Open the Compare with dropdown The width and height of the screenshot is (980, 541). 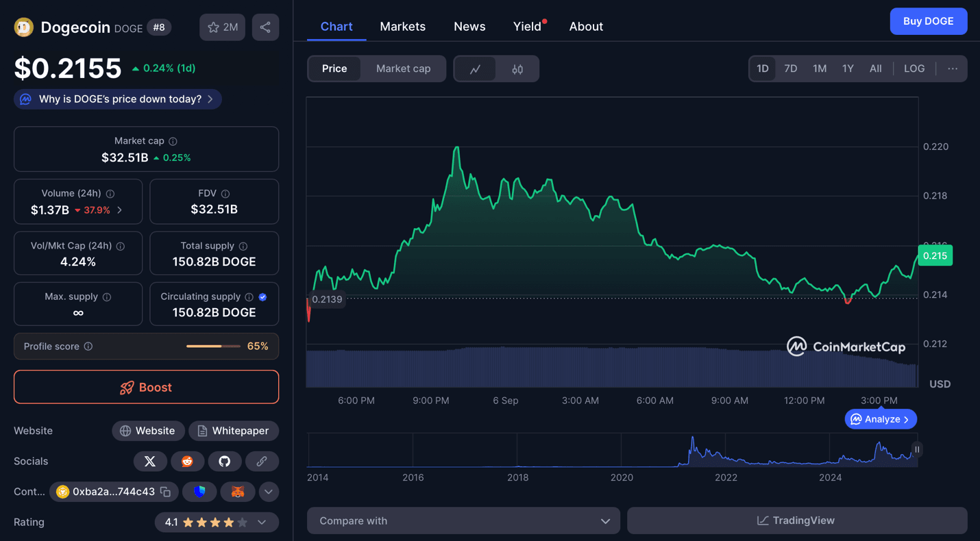[463, 521]
